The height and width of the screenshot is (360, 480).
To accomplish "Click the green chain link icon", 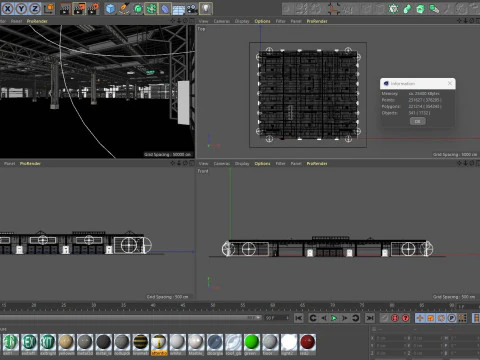I will (x=407, y=9).
